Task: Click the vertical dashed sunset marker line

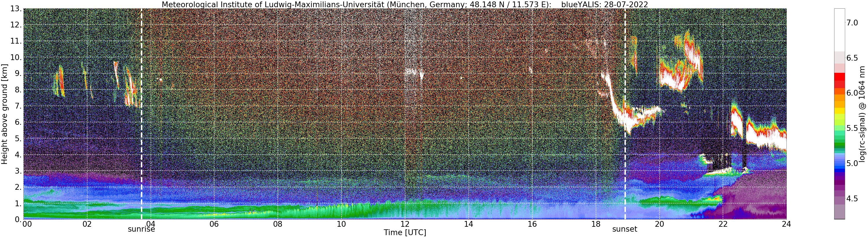Action: (x=625, y=114)
